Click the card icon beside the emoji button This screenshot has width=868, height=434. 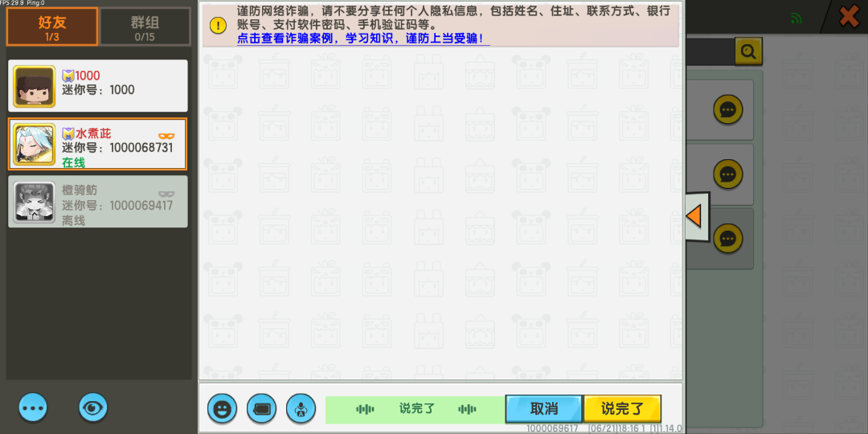(261, 408)
